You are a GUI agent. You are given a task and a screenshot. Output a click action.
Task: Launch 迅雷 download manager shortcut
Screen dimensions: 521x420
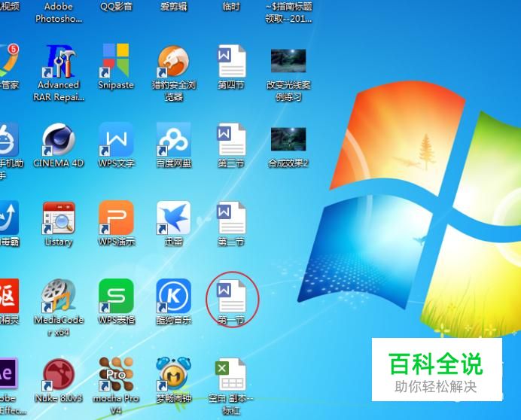coord(173,218)
